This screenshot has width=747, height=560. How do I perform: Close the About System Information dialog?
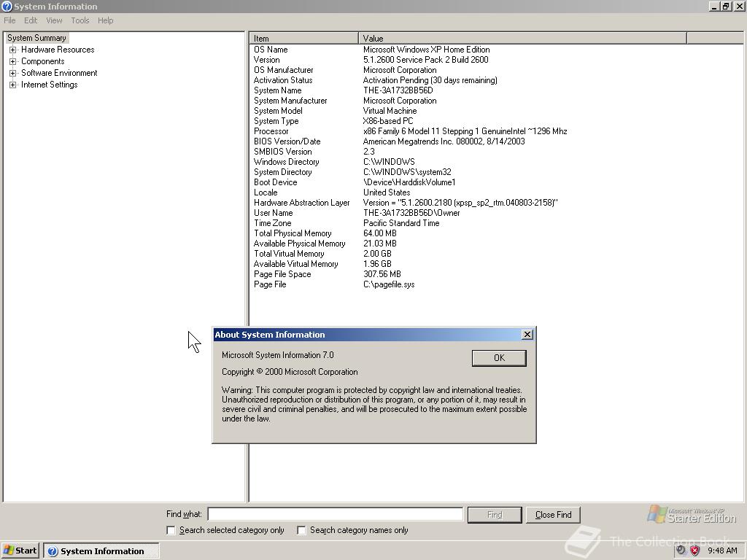coord(527,334)
